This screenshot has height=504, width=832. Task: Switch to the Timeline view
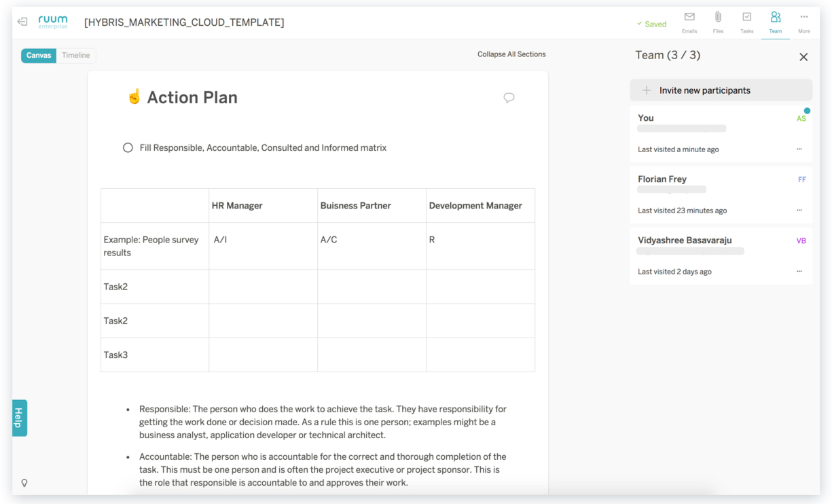(76, 56)
